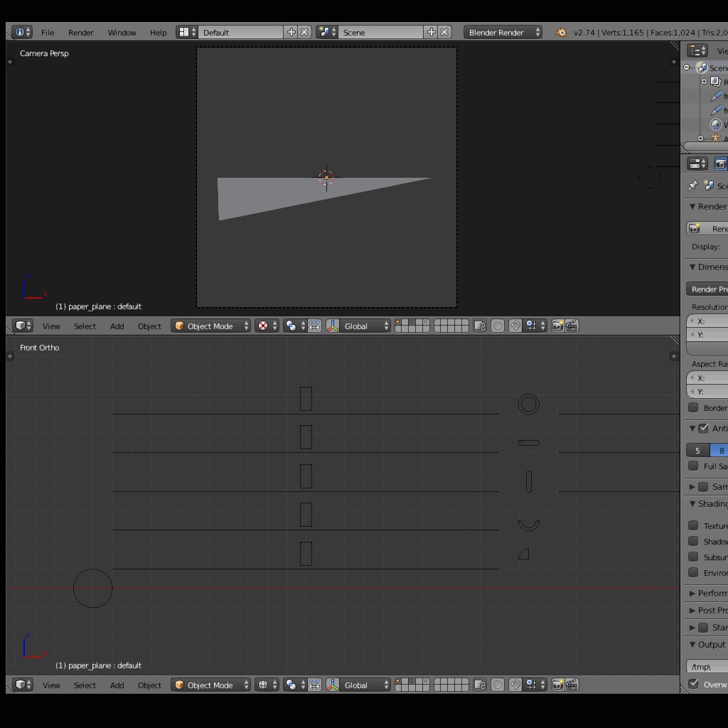Collapse the Scene entry in the Outliner
The width and height of the screenshot is (728, 728).
click(x=685, y=67)
